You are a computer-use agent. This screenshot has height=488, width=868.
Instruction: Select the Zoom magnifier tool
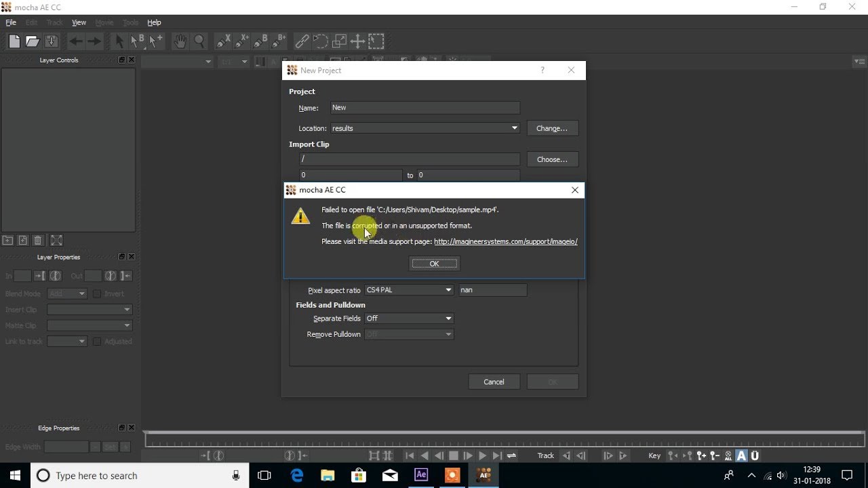coord(199,41)
